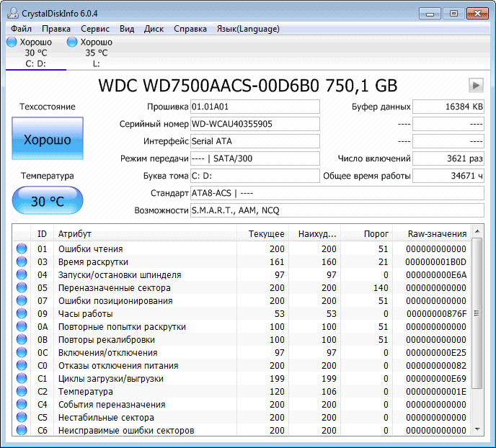Click status orb for Циклы загрузки/выгрузки row
Viewport: 496px width, 448px height.
[x=22, y=378]
